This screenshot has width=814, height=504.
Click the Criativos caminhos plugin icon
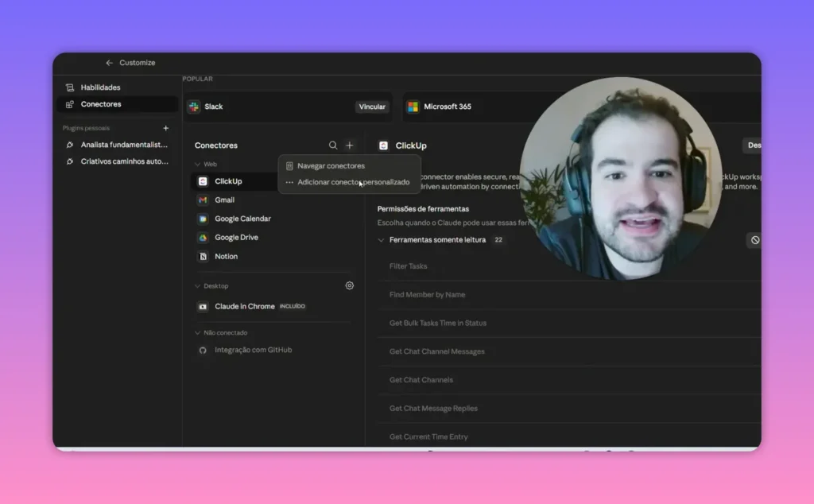(x=70, y=161)
